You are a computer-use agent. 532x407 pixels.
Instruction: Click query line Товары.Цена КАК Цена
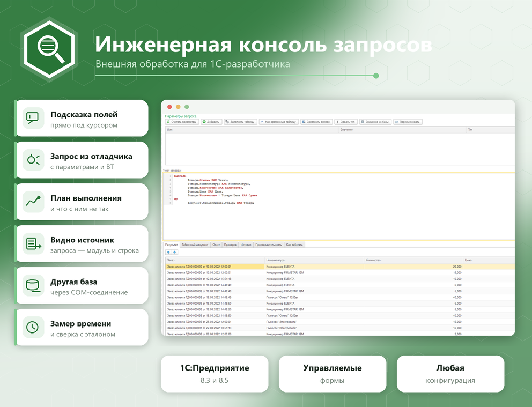point(205,191)
